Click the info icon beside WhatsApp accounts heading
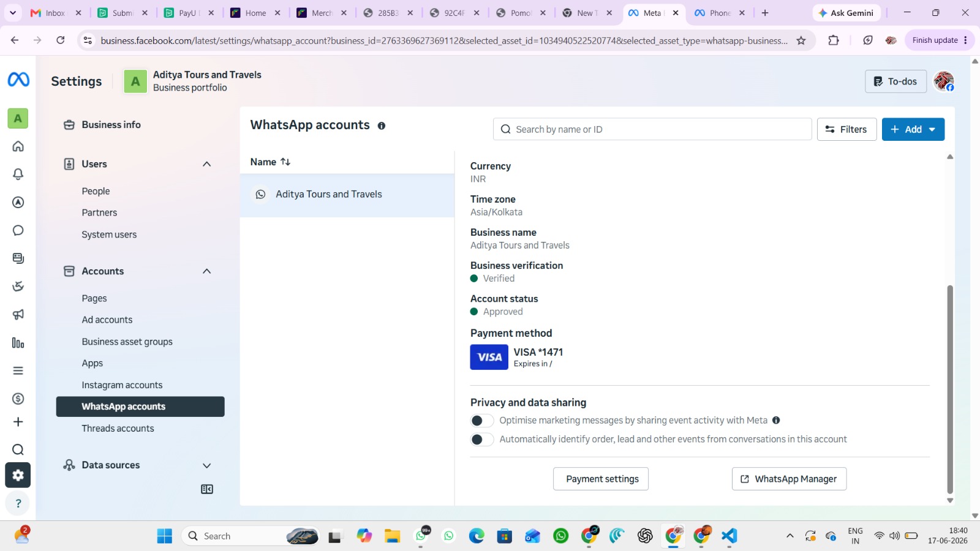The image size is (980, 551). [x=382, y=126]
